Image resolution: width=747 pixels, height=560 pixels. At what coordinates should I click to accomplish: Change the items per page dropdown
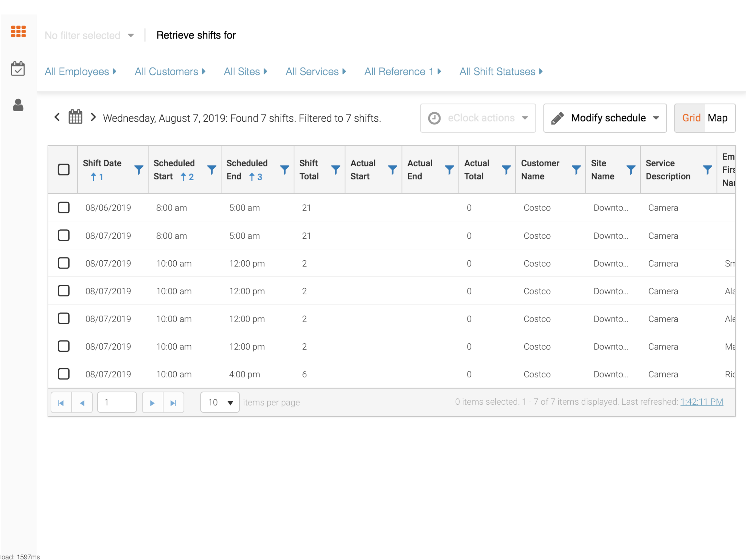[x=220, y=402]
